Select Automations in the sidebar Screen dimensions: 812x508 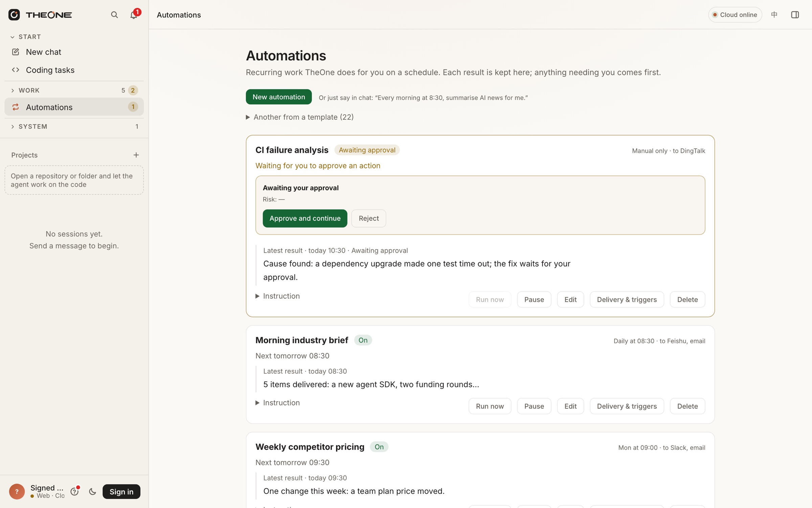(x=74, y=107)
